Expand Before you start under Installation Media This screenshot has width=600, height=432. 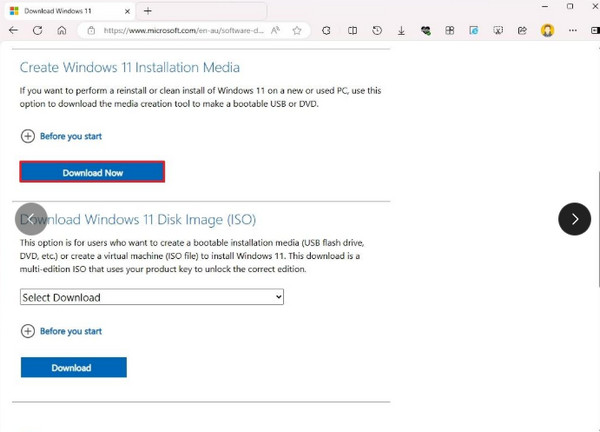tap(62, 136)
